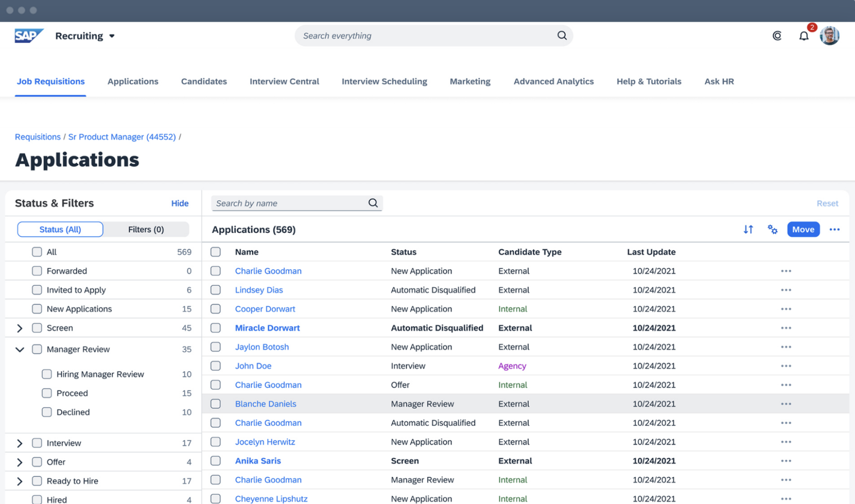
Task: Open the Interview Central tab
Action: [x=284, y=81]
